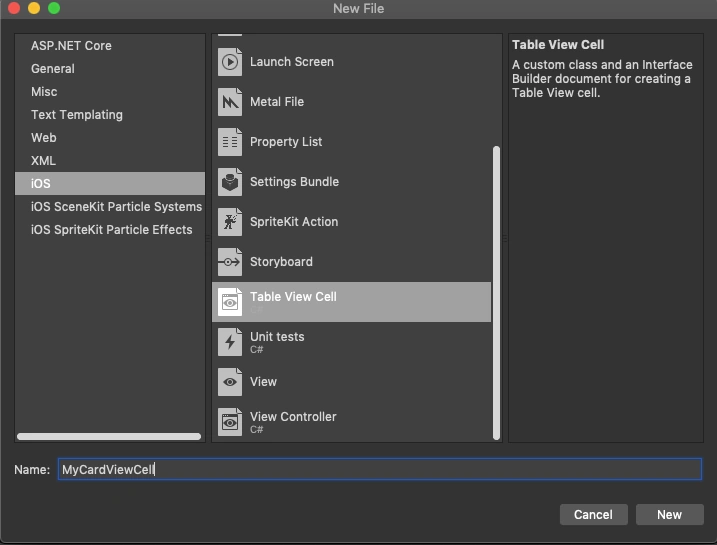This screenshot has height=545, width=717.
Task: Click the Storyboard label
Action: coord(281,262)
